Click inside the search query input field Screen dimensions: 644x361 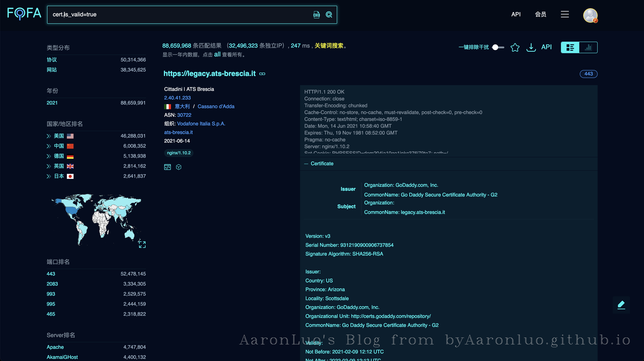point(175,15)
